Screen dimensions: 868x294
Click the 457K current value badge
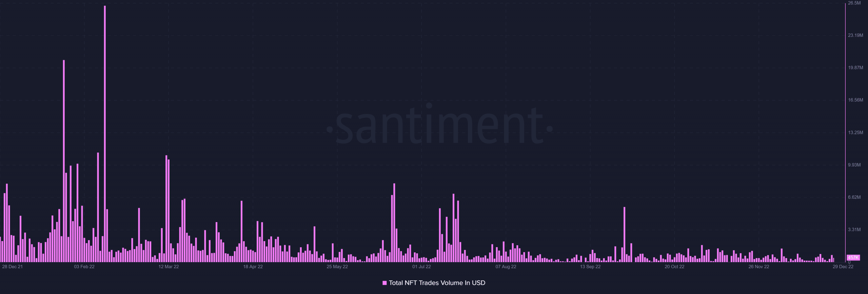tap(853, 258)
